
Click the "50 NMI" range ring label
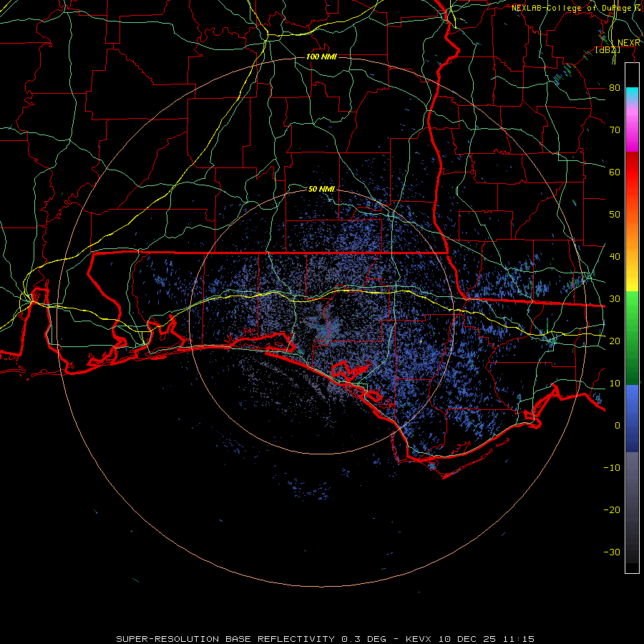click(321, 189)
